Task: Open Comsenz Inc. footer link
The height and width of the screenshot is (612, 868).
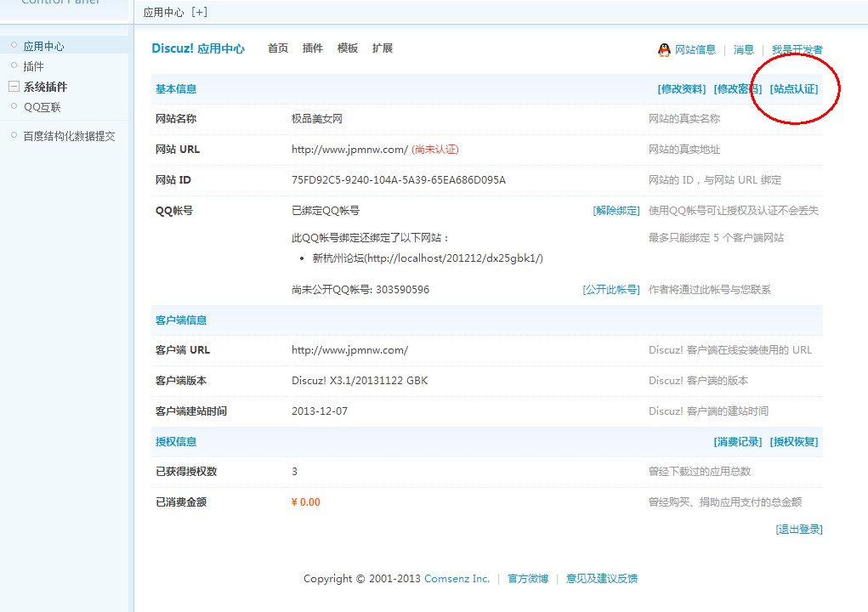Action: (x=457, y=579)
